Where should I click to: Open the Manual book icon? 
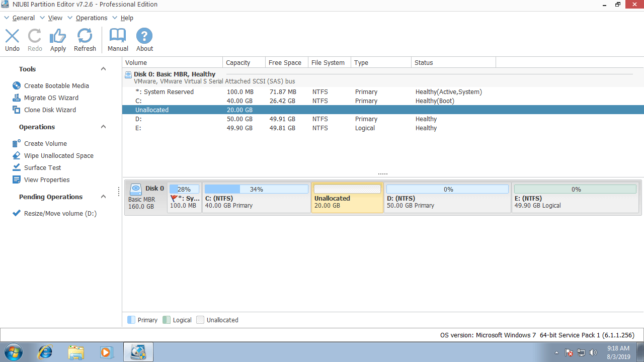pos(118,40)
